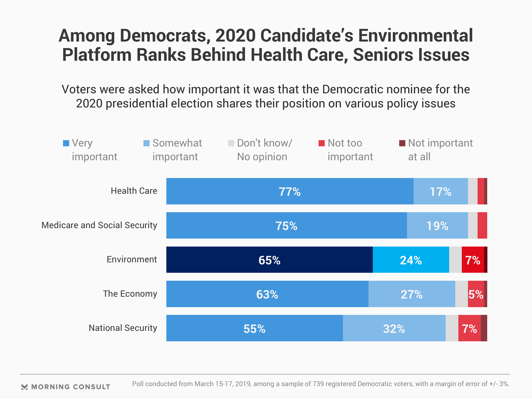Screen dimensions: 532x399
Task: Click the poll methodology footnote text
Action: pos(321,384)
